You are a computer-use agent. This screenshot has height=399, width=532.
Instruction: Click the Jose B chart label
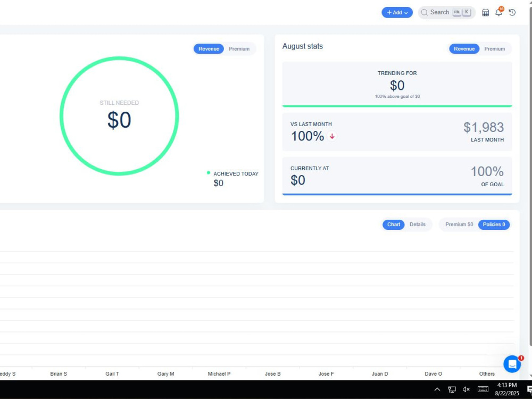tap(273, 374)
